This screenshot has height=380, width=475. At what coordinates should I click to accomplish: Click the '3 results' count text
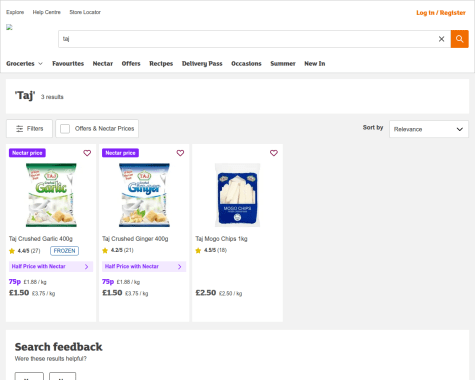tap(52, 97)
